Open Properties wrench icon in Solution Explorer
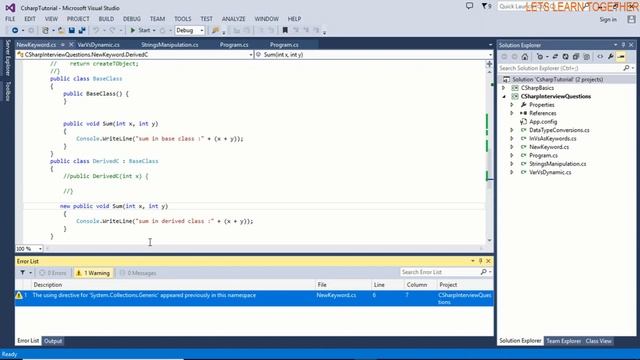This screenshot has width=640, height=360. 611,57
